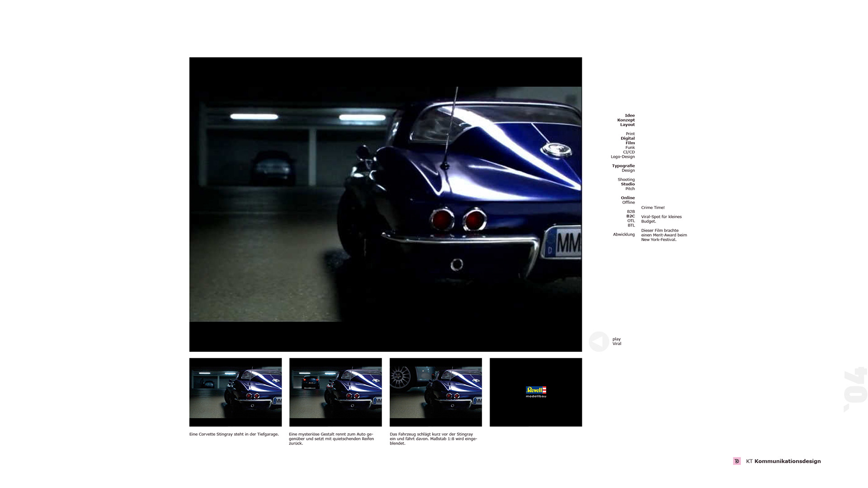Select 'Film' in the category list
The height and width of the screenshot is (488, 868).
630,143
